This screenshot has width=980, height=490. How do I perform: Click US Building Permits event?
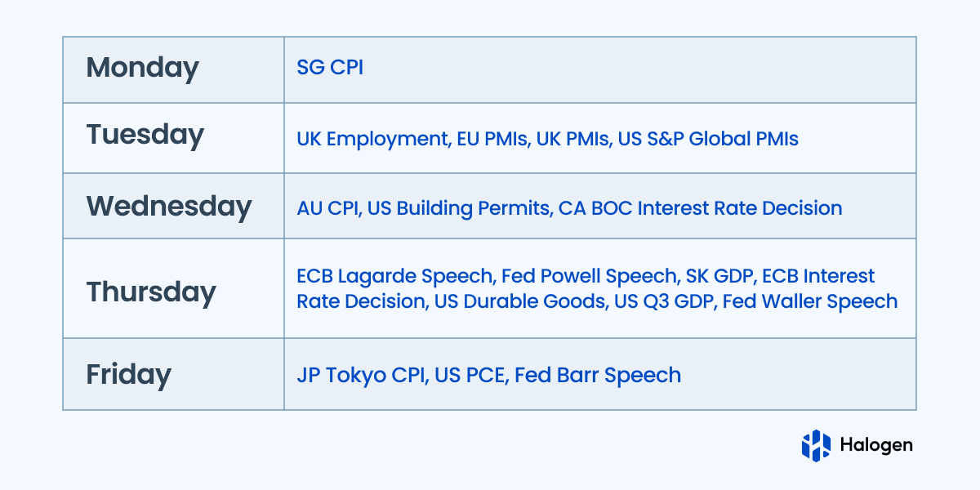point(458,208)
